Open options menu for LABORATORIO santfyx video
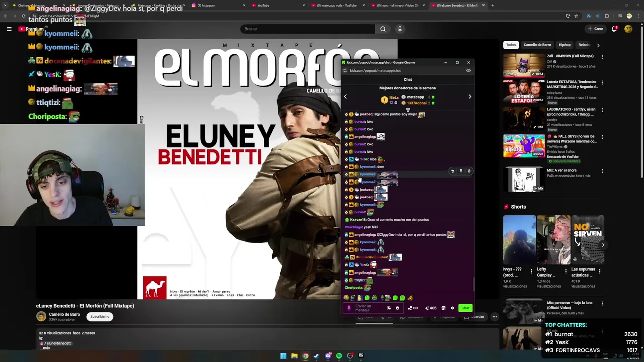The height and width of the screenshot is (362, 644). click(602, 110)
